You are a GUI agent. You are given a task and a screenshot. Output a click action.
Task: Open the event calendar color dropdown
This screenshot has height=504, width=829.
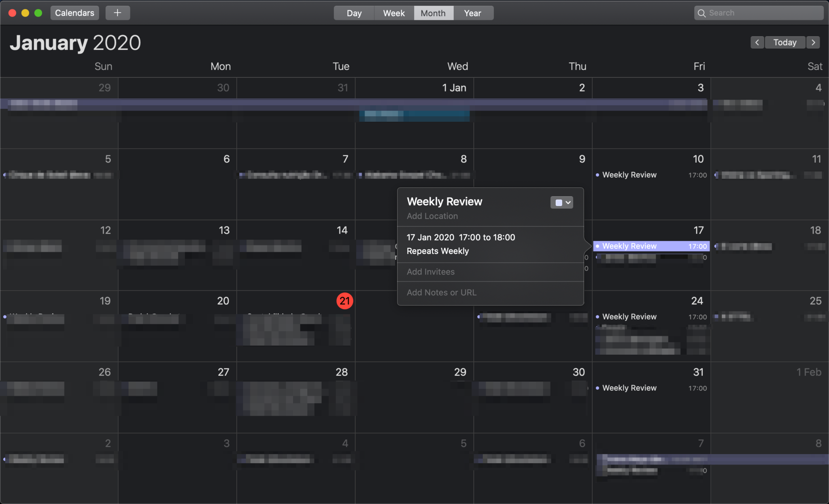point(562,202)
